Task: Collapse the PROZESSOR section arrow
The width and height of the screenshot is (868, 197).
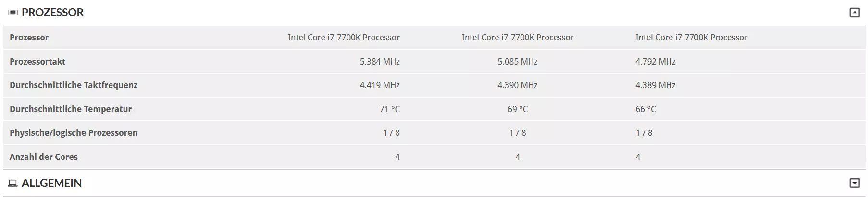Action: [855, 13]
